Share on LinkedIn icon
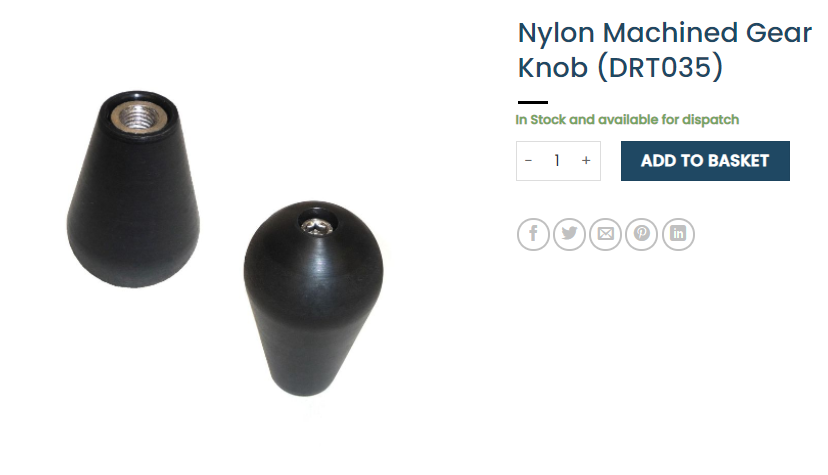The image size is (828, 475). pos(678,234)
